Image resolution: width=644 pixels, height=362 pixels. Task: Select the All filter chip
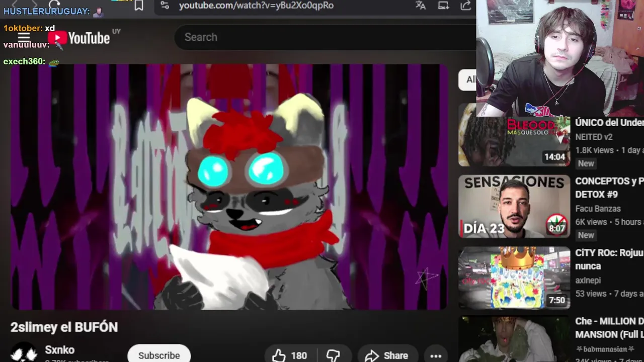point(467,79)
